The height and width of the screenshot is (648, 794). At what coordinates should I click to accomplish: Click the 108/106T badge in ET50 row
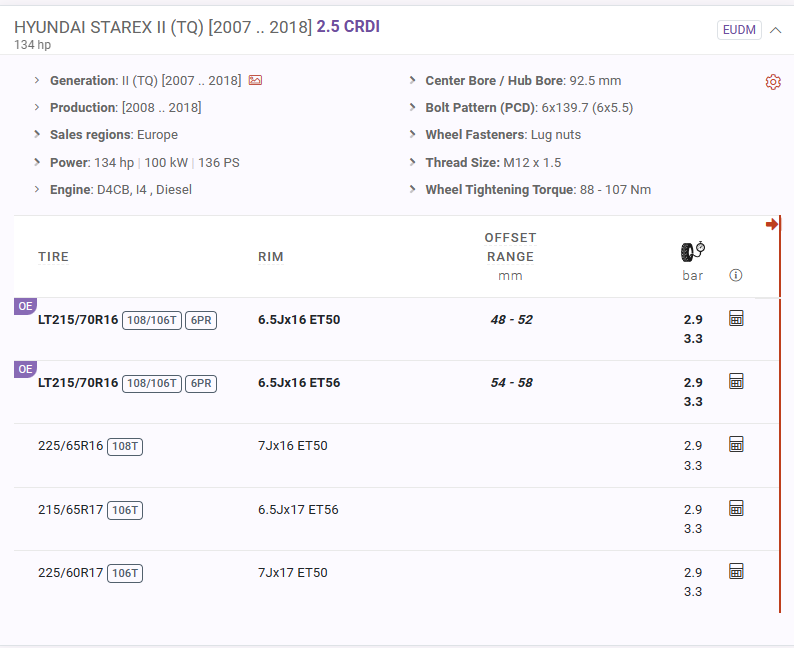pyautogui.click(x=152, y=320)
